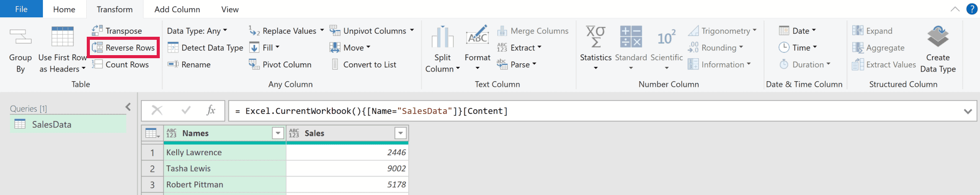Open the Trigonometry dropdown
The height and width of the screenshot is (195, 980).
coord(722,31)
